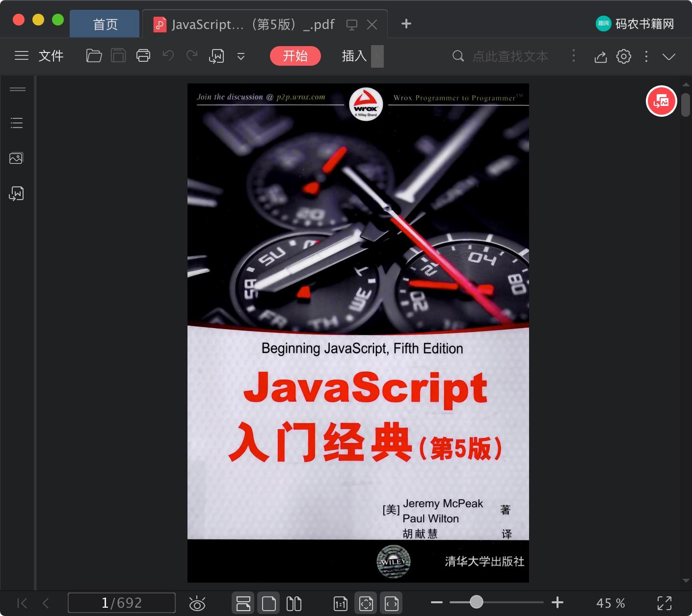Screen dimensions: 692x616
Task: Click the magnifier search icon
Action: pos(458,56)
